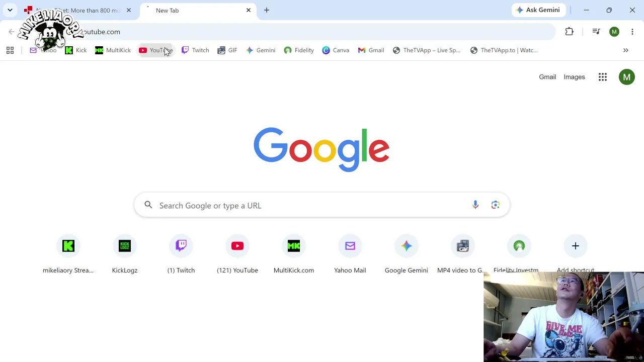
Task: Select the New Tab tab
Action: [198, 10]
